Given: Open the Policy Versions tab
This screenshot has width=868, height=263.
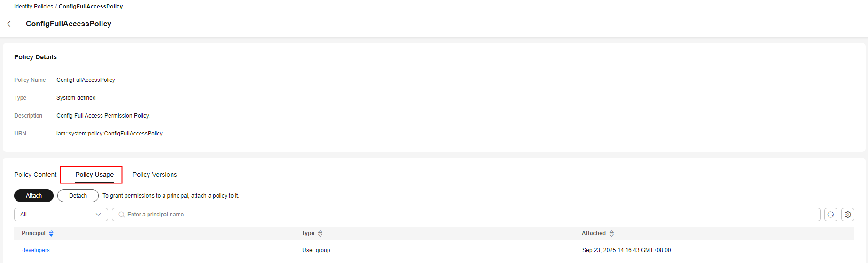Looking at the screenshot, I should point(155,175).
